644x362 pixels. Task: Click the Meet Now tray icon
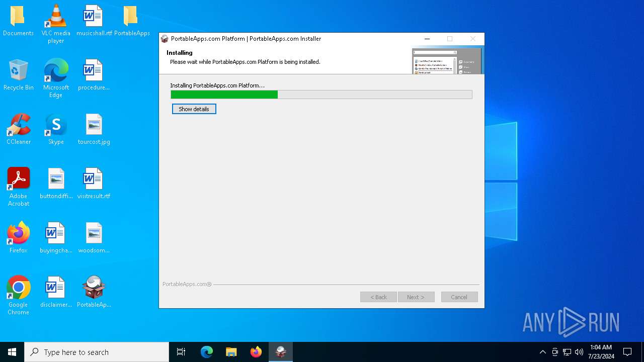point(555,352)
